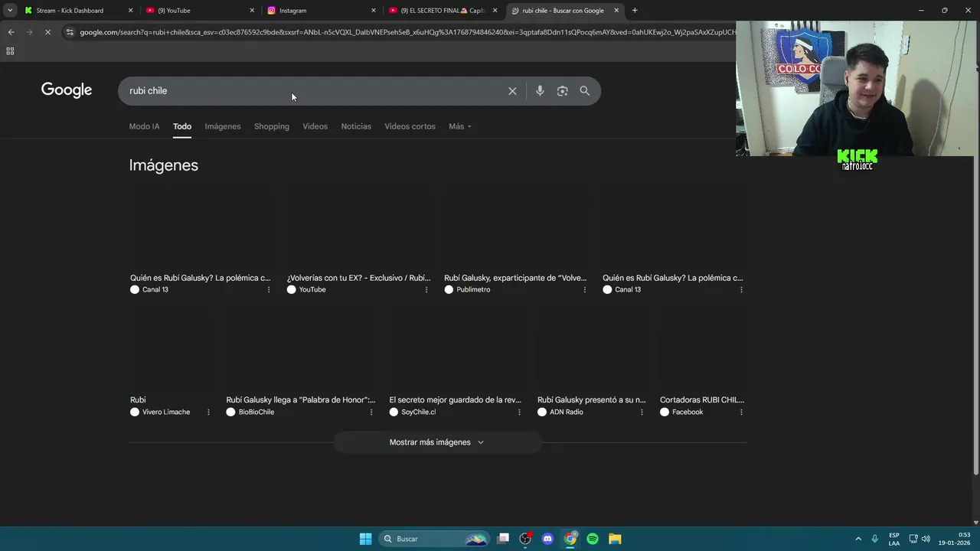Select the Videos search tab
Screen dimensions: 980x551
(315, 126)
